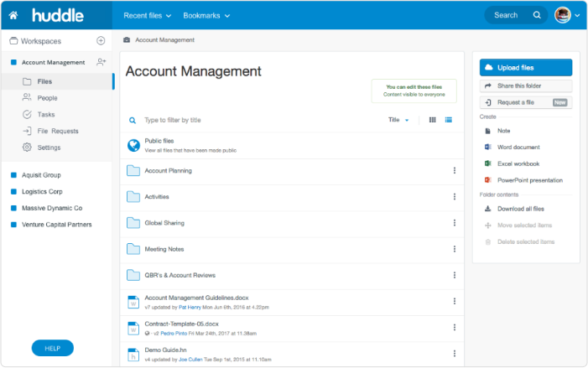The image size is (588, 368).
Task: Click the breadcrumb briefcase icon
Action: [127, 39]
